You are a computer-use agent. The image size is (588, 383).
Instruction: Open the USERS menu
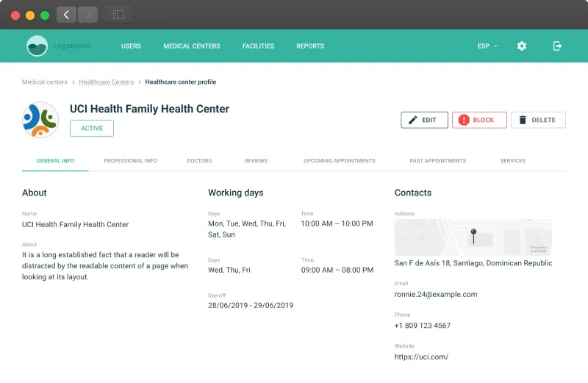pos(131,46)
